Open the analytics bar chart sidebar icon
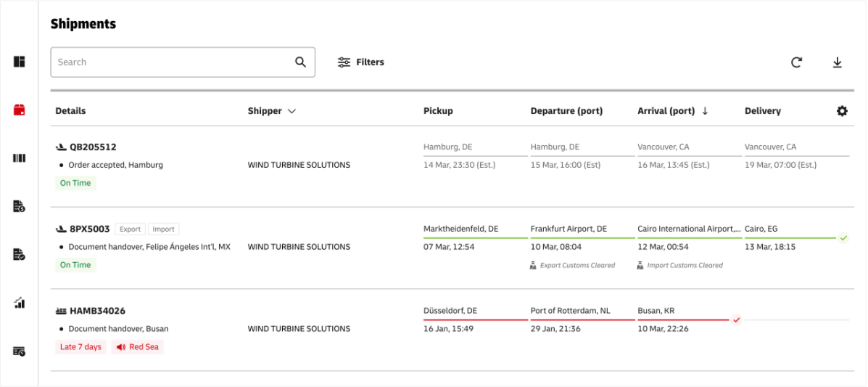 tap(20, 303)
